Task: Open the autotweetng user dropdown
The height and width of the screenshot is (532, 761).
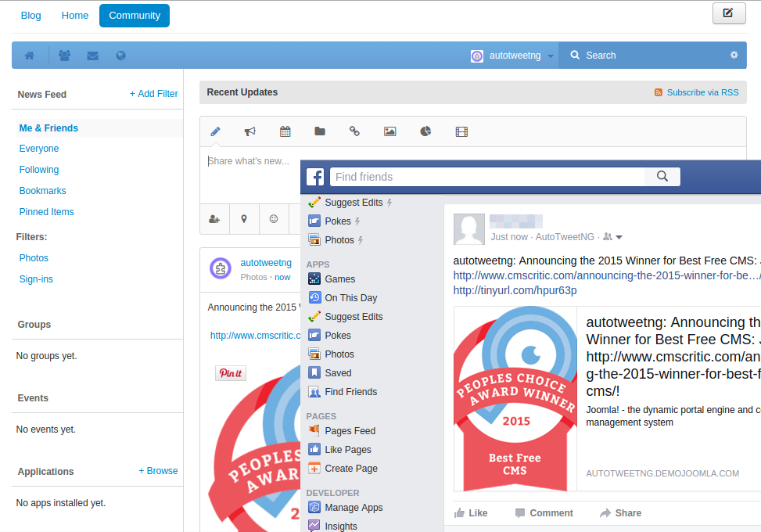Action: pyautogui.click(x=512, y=56)
